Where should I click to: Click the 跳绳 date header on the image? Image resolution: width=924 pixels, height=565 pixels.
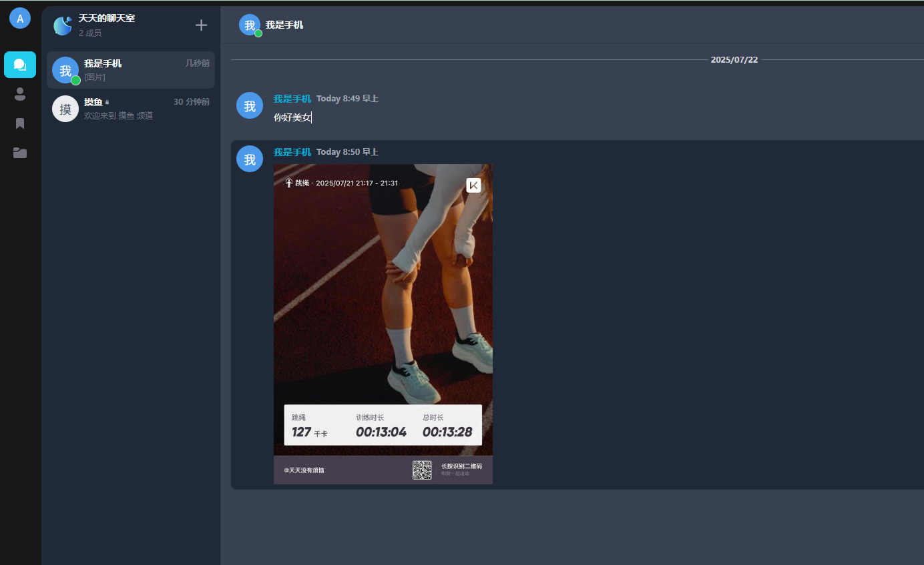point(342,183)
